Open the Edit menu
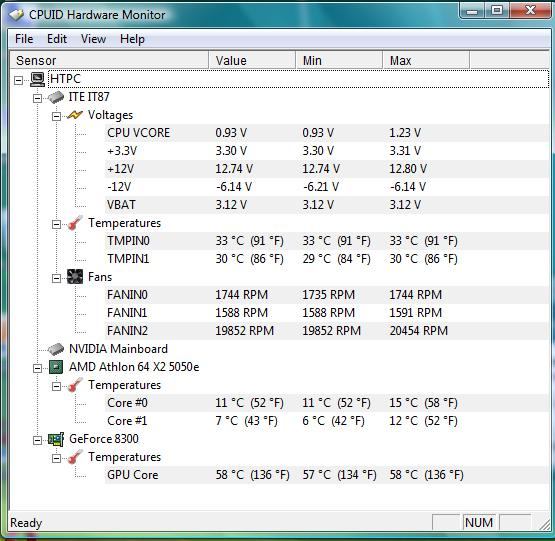This screenshot has width=555, height=541. [x=57, y=39]
